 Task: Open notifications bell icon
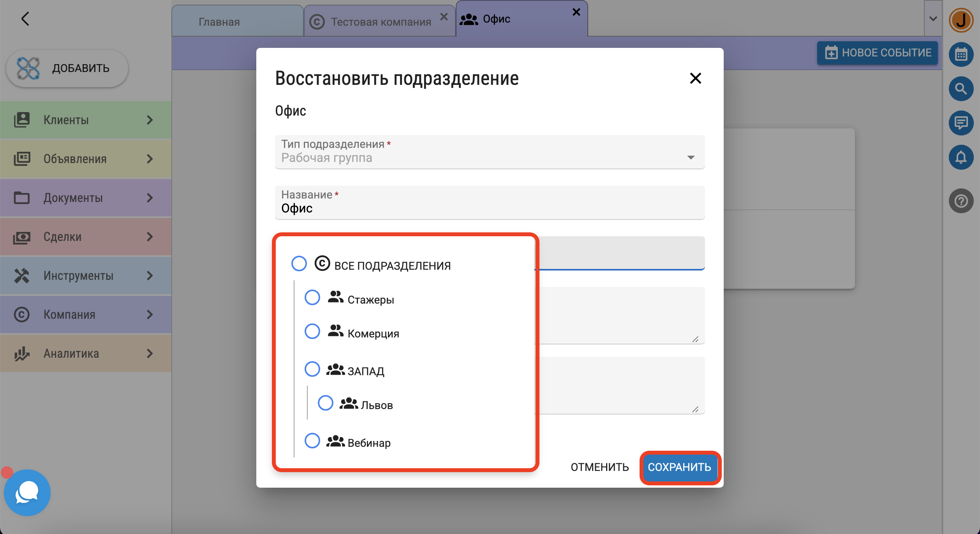961,158
